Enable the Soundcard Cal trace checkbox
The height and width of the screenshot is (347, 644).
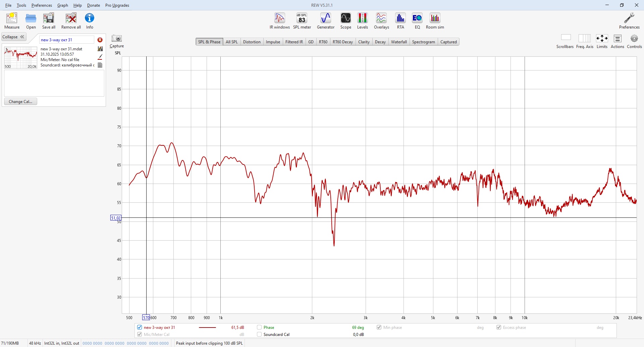[259, 334]
